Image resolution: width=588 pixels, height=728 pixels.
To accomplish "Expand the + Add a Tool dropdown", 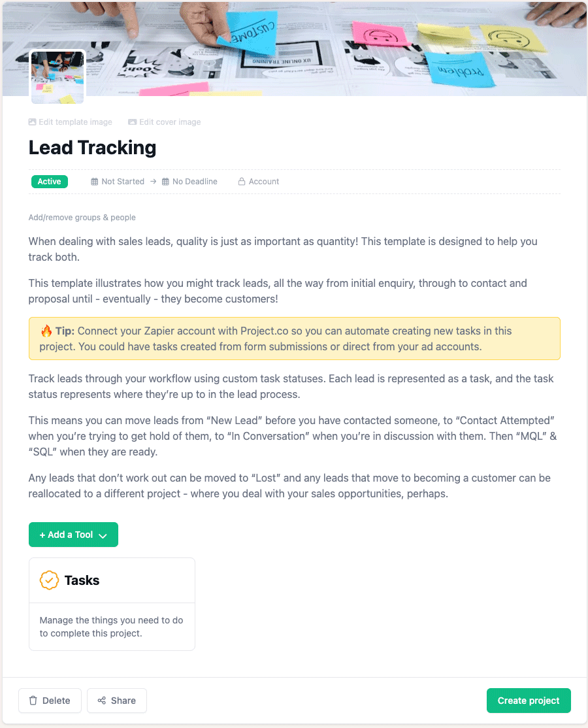I will click(x=73, y=535).
